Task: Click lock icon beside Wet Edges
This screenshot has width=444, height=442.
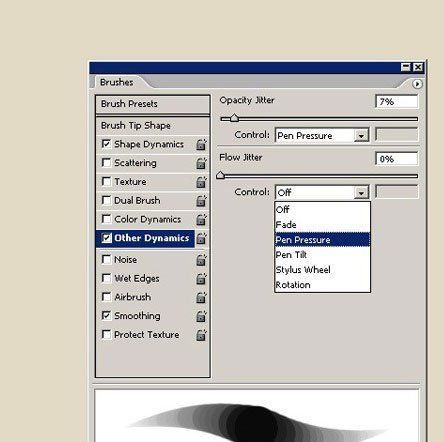Action: coord(201,278)
